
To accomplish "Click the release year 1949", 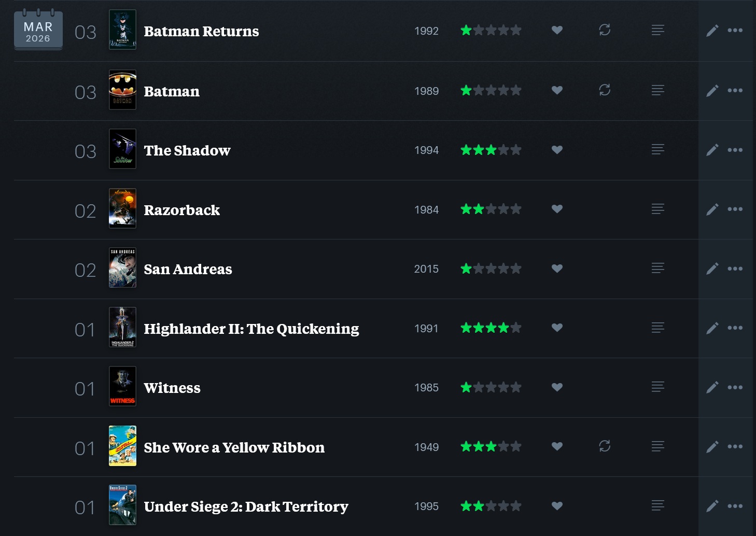I will (427, 447).
